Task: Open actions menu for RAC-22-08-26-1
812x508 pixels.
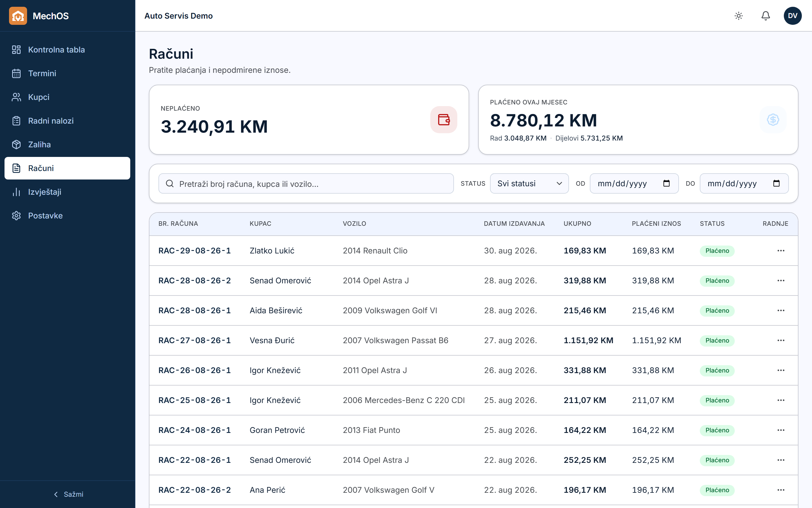Action: [x=781, y=460]
